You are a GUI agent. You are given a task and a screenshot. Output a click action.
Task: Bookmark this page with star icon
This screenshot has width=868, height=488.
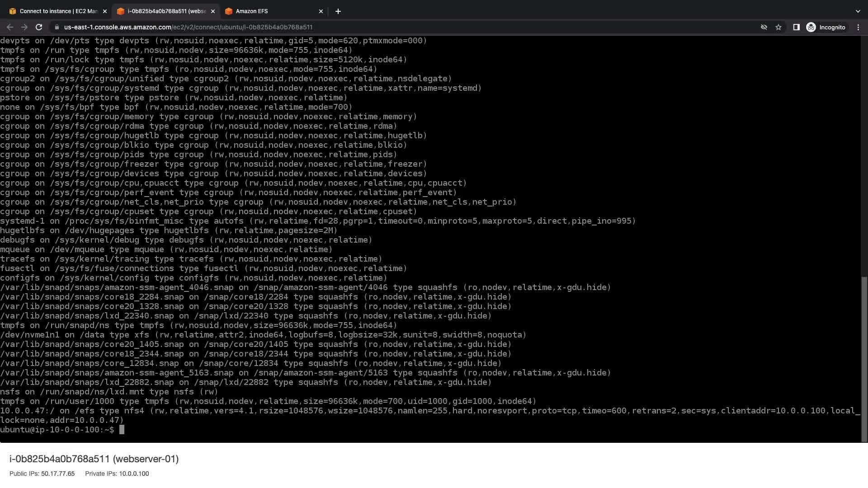click(x=778, y=27)
